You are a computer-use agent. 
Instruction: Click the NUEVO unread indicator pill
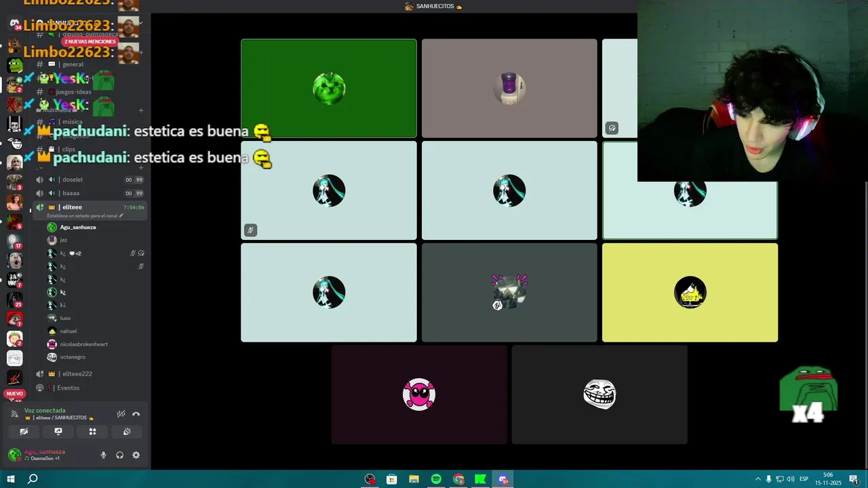coord(14,394)
